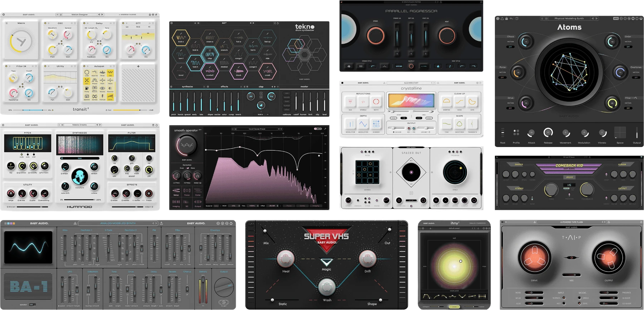Select the flame heat style in Parallel Aggressor
644x310 pixels.
click(438, 66)
